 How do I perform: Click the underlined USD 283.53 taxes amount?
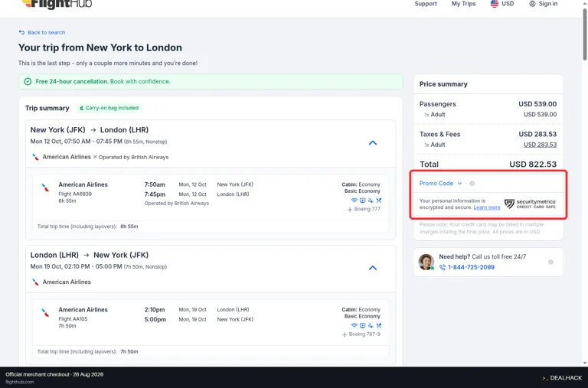tap(540, 145)
